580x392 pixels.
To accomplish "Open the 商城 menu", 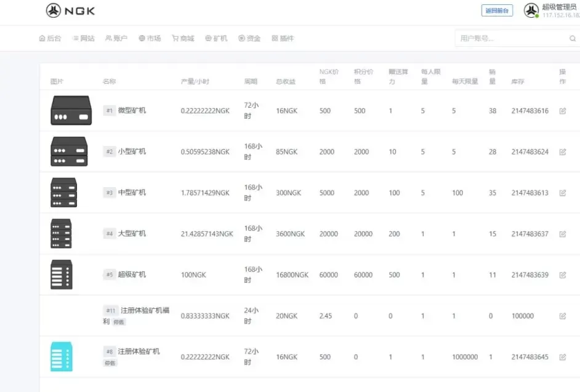I will click(x=183, y=38).
